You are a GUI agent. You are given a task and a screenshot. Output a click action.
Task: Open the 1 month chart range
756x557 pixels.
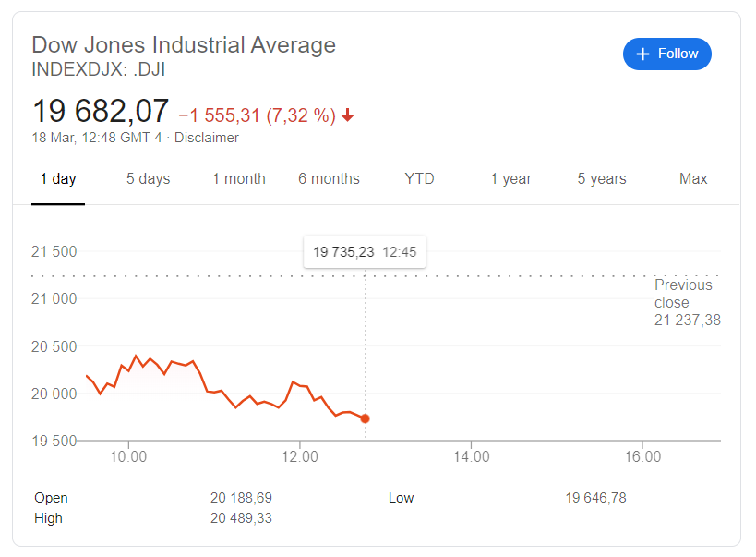tap(238, 179)
